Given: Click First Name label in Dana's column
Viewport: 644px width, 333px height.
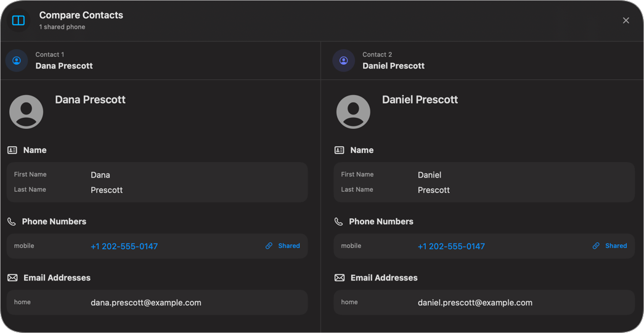Looking at the screenshot, I should coord(30,175).
